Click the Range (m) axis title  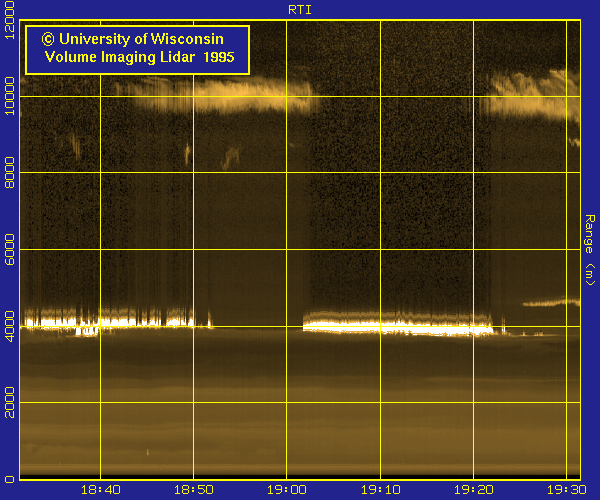[x=590, y=250]
